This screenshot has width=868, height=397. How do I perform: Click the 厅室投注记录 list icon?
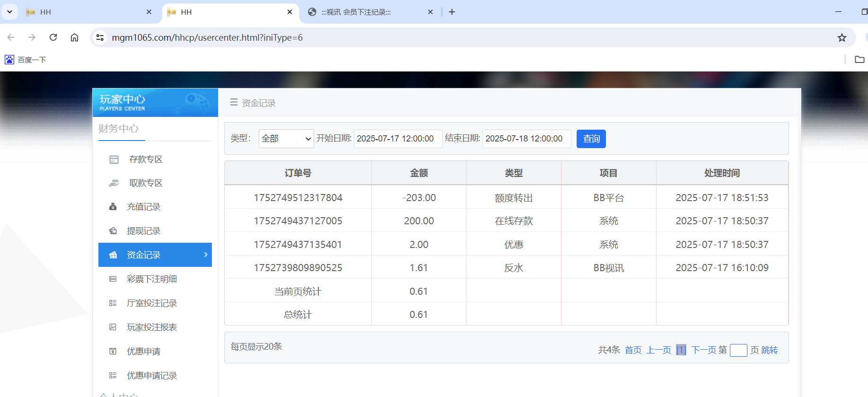tap(113, 303)
